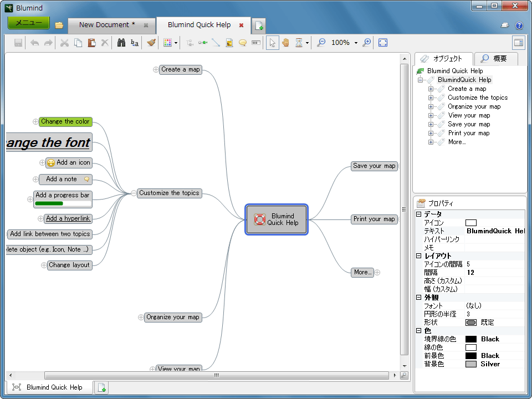Open Find with the binoculars icon
Image resolution: width=532 pixels, height=399 pixels.
click(x=121, y=43)
